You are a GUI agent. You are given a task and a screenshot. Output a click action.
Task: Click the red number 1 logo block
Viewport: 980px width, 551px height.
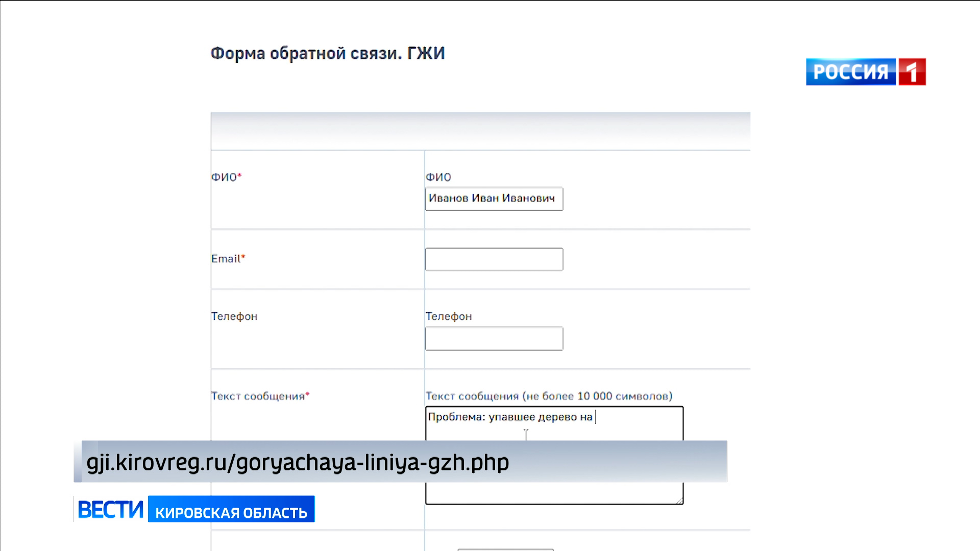912,72
